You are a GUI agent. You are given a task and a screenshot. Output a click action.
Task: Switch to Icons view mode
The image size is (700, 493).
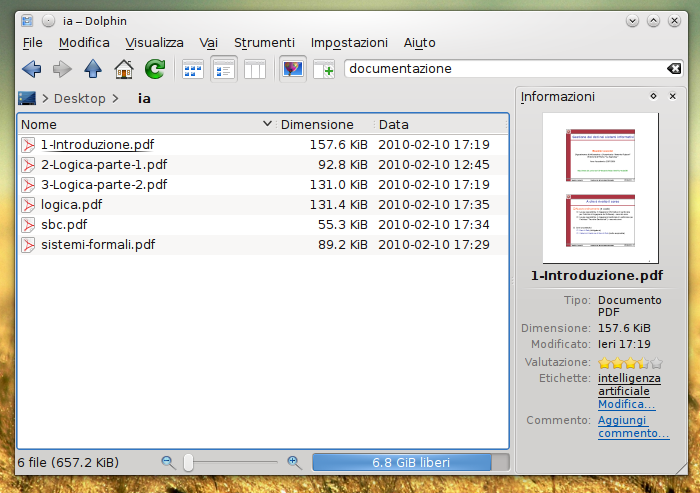click(x=193, y=69)
